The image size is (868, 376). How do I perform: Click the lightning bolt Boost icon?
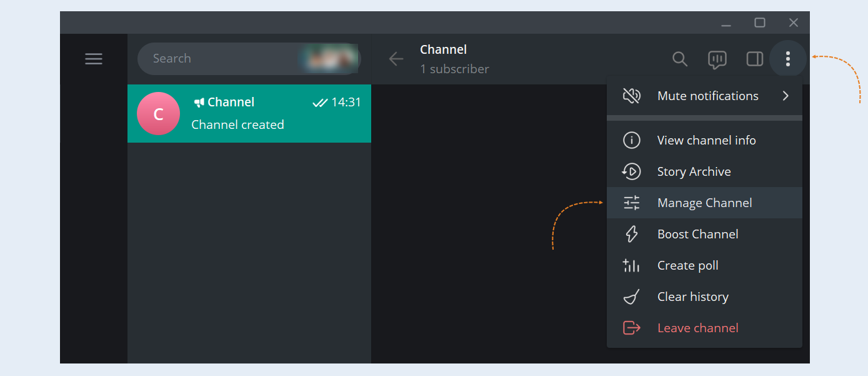coord(632,234)
